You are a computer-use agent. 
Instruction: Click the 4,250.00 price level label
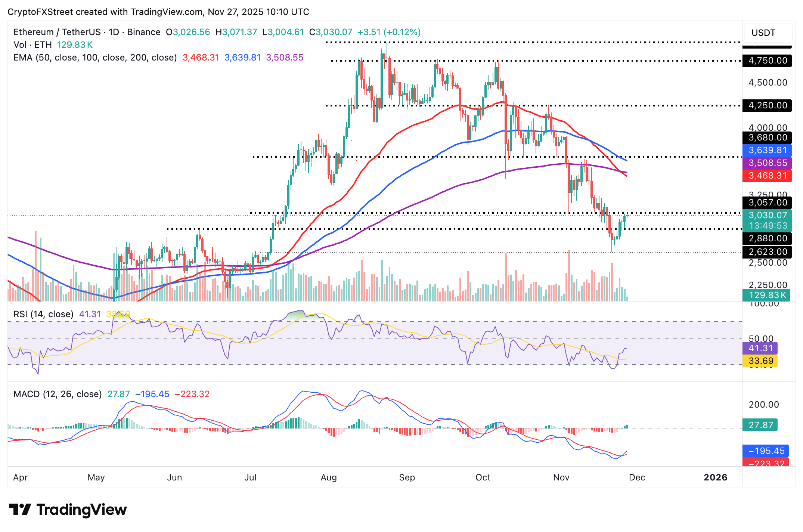pos(767,105)
